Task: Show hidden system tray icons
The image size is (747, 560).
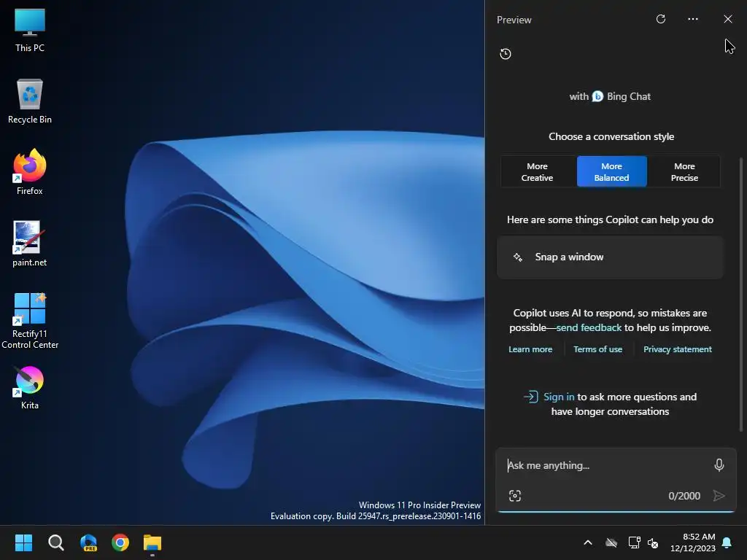Action: tap(588, 542)
